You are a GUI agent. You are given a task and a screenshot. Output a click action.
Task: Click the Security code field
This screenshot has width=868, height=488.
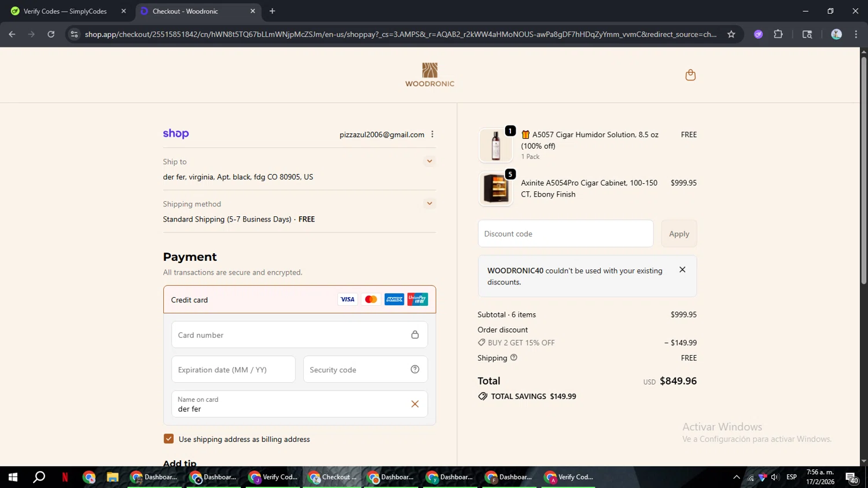click(365, 369)
